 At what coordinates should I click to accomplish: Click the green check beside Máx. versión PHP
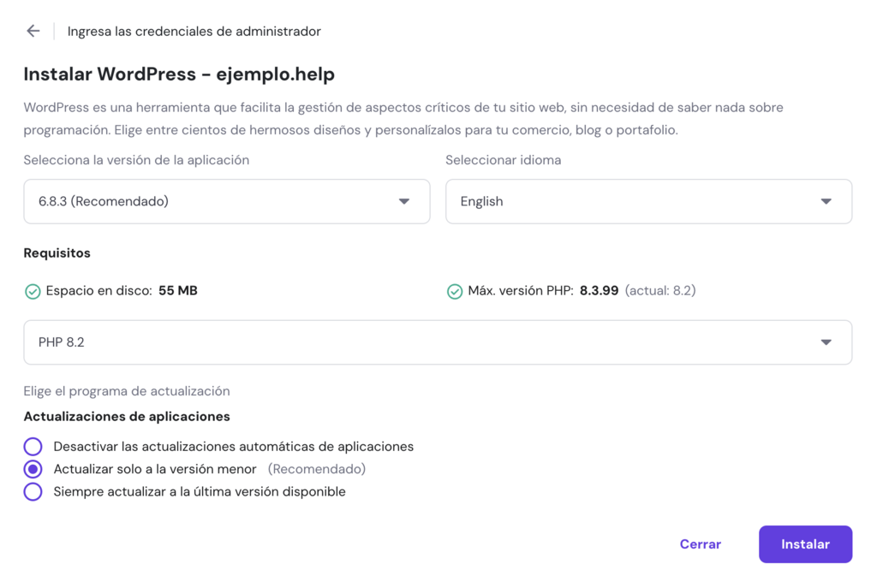coord(454,291)
